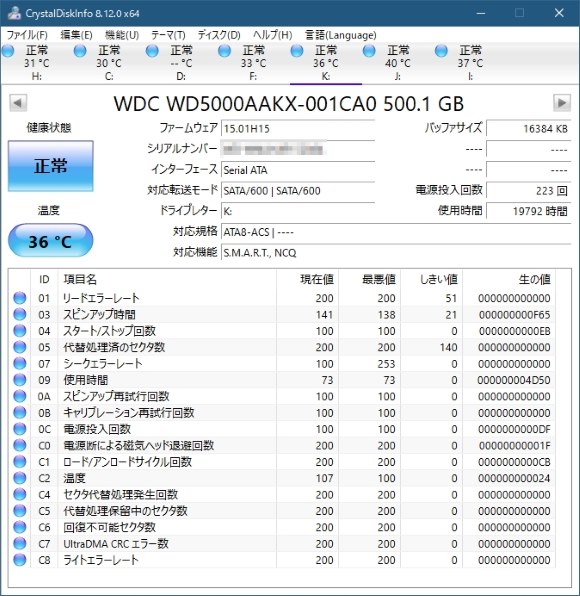Click raw value 000000000F65
This screenshot has width=580, height=596.
tap(515, 315)
